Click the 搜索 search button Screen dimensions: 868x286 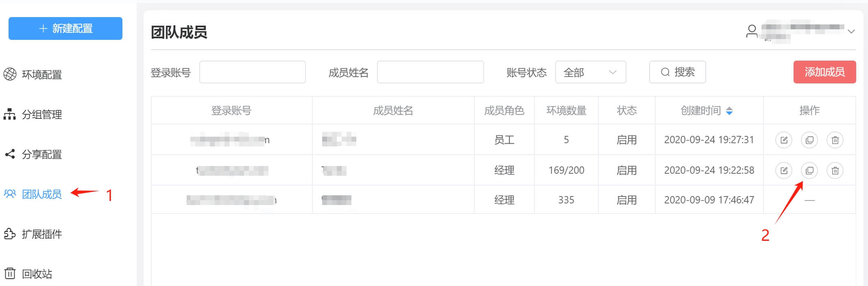pyautogui.click(x=677, y=72)
